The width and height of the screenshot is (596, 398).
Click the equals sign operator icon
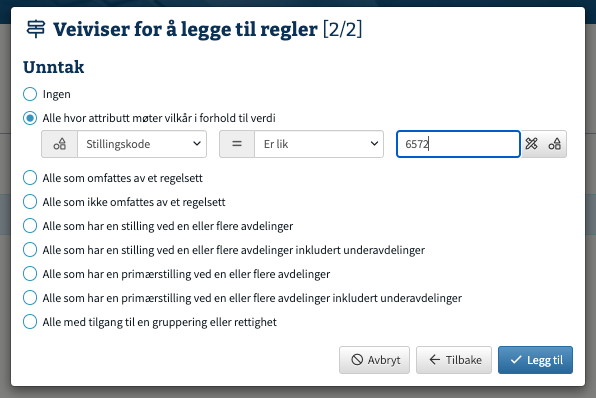click(237, 144)
